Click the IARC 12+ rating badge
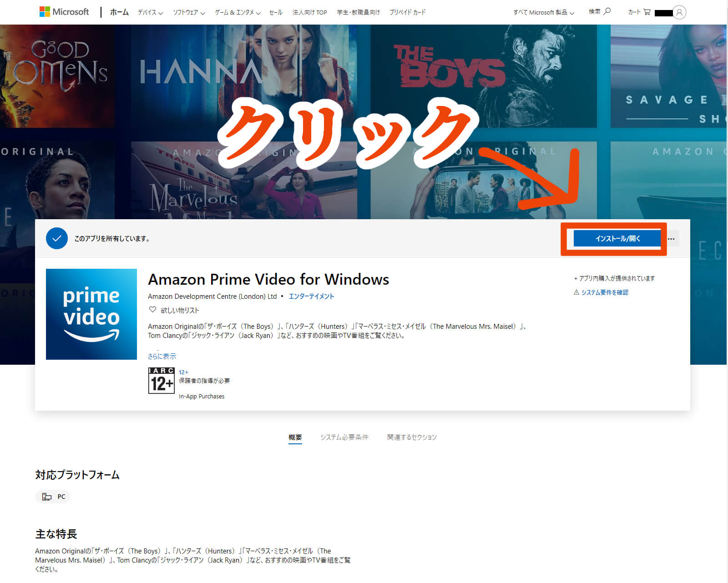 tap(162, 380)
